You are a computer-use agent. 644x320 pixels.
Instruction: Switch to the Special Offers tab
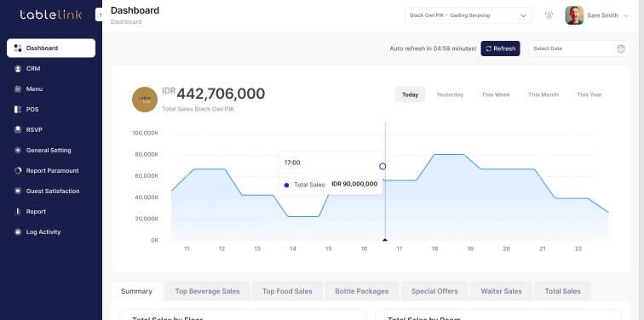tap(434, 291)
